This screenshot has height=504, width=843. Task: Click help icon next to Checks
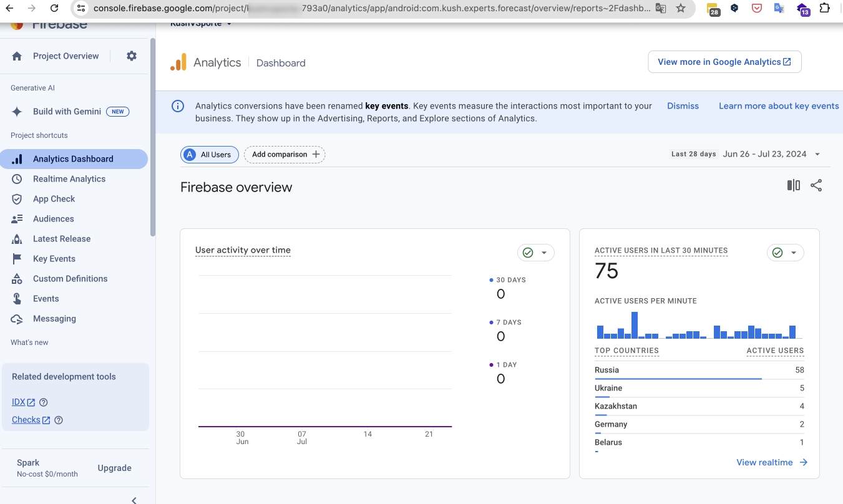(59, 420)
